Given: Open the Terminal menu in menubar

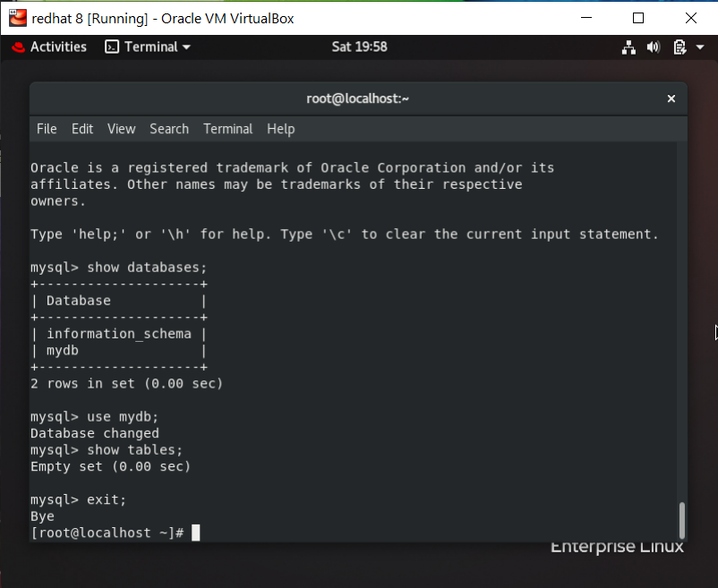Looking at the screenshot, I should pos(228,129).
